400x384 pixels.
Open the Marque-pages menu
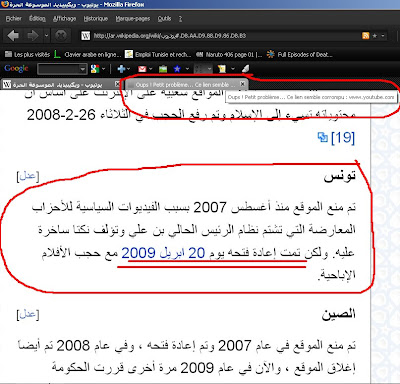(x=133, y=19)
